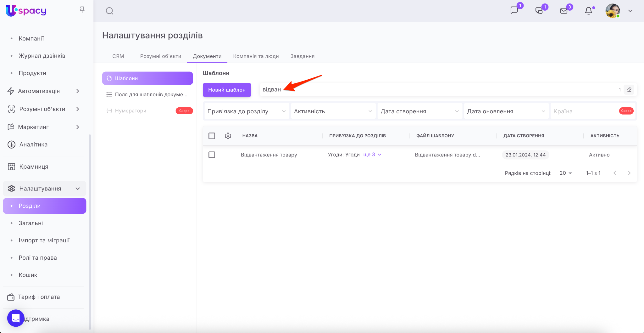Image resolution: width=644 pixels, height=333 pixels.
Task: Open notifications bell
Action: coord(589,11)
